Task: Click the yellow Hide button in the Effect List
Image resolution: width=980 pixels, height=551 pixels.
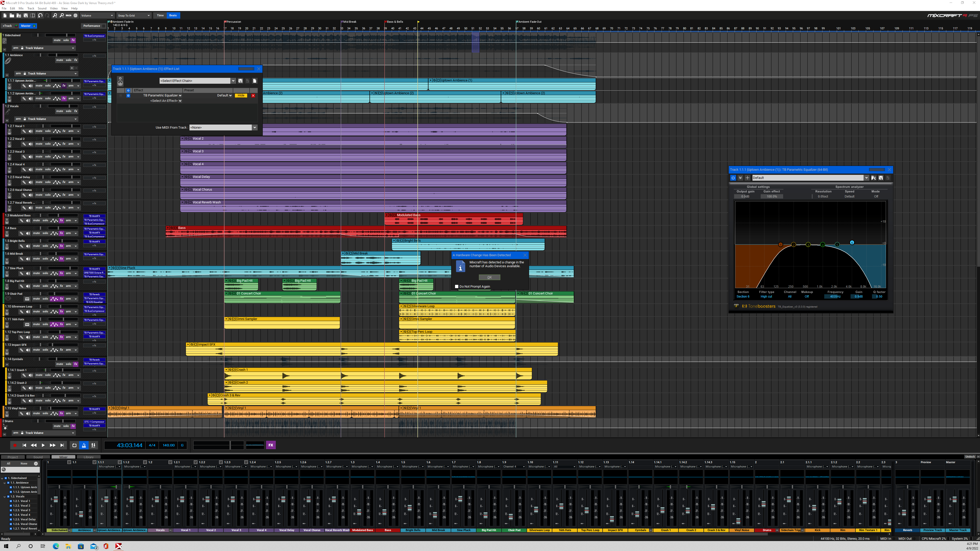Action: [x=241, y=95]
